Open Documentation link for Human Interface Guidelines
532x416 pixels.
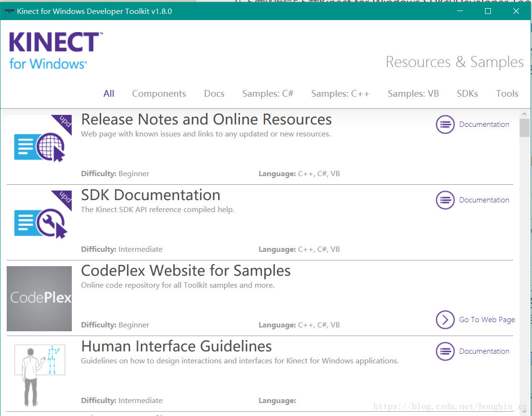(x=484, y=351)
